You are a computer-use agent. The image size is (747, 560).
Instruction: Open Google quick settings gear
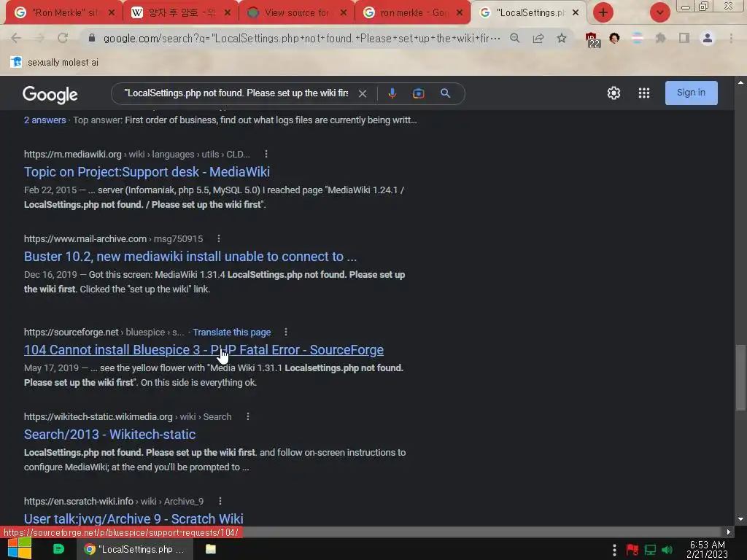tap(614, 93)
